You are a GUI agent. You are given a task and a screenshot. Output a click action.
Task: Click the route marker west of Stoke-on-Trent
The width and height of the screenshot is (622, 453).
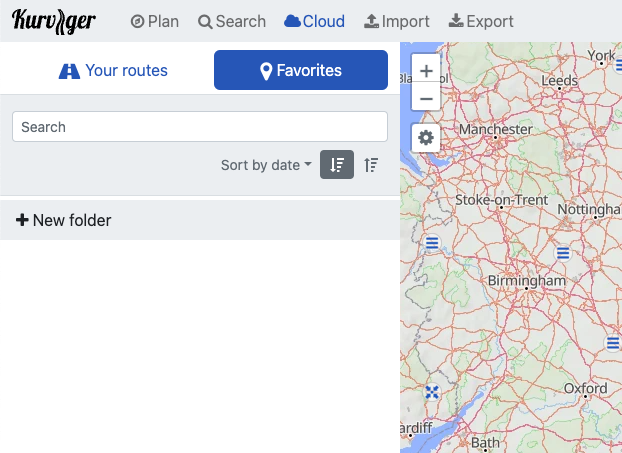432,243
